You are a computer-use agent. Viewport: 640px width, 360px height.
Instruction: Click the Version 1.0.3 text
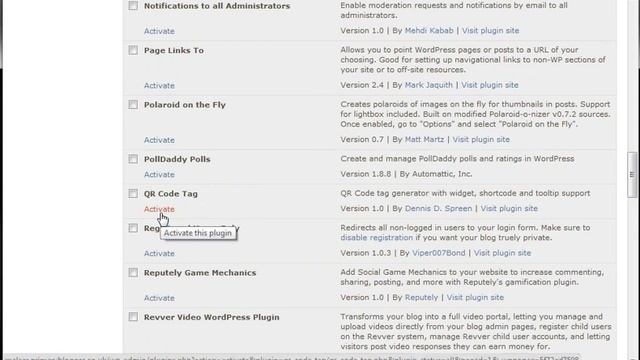tap(366, 253)
